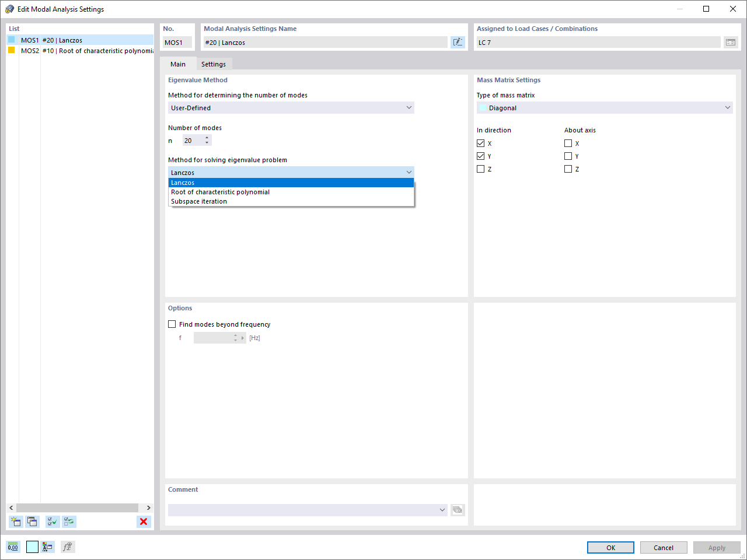747x560 pixels.
Task: Open the formula editor fx icon
Action: coord(69,547)
